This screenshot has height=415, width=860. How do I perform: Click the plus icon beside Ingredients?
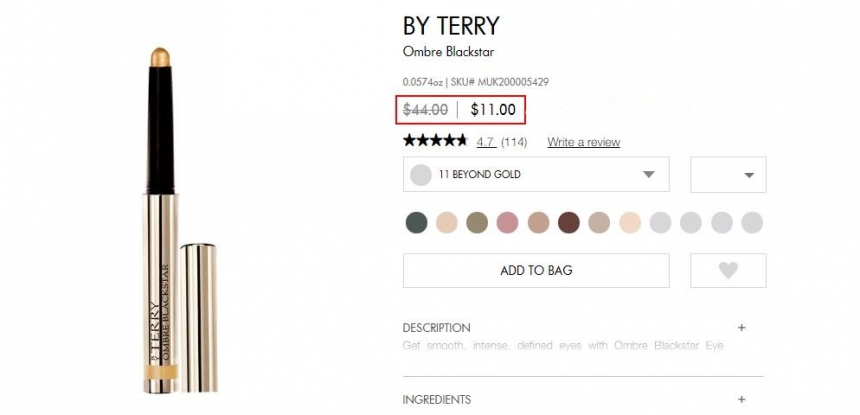click(741, 399)
